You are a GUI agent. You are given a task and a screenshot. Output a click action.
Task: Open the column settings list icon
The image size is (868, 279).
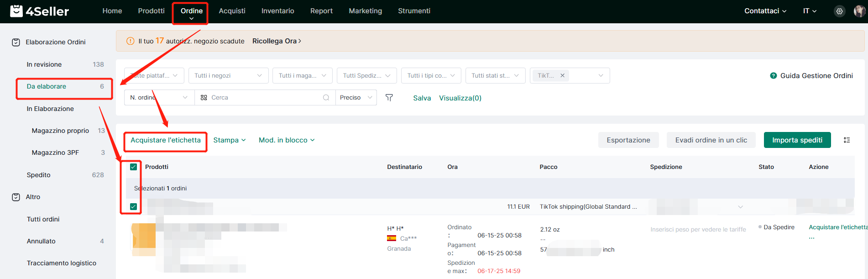pos(847,140)
